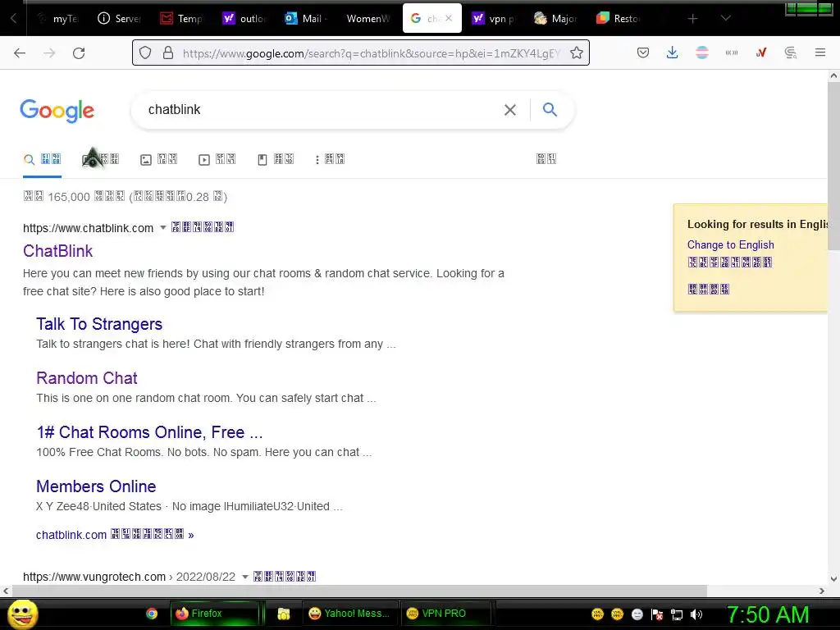Focus the browser address bar URL
Viewport: 840px width, 630px height.
click(x=372, y=53)
